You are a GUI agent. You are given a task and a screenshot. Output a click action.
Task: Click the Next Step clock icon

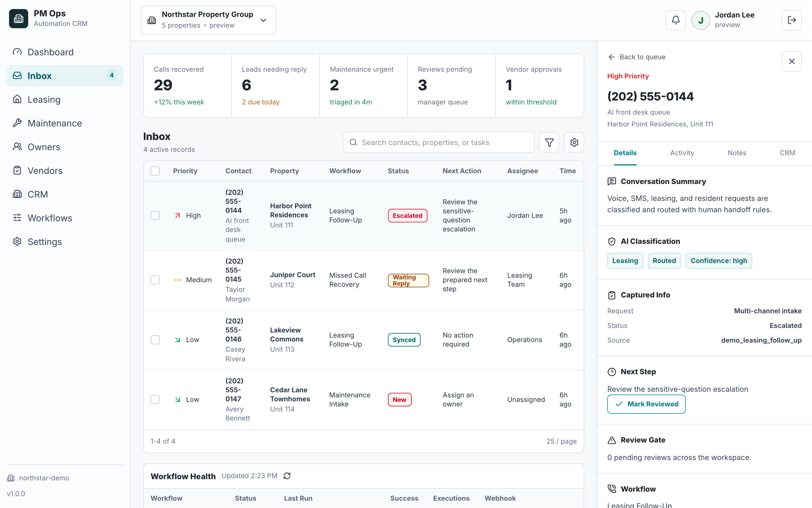click(x=612, y=372)
